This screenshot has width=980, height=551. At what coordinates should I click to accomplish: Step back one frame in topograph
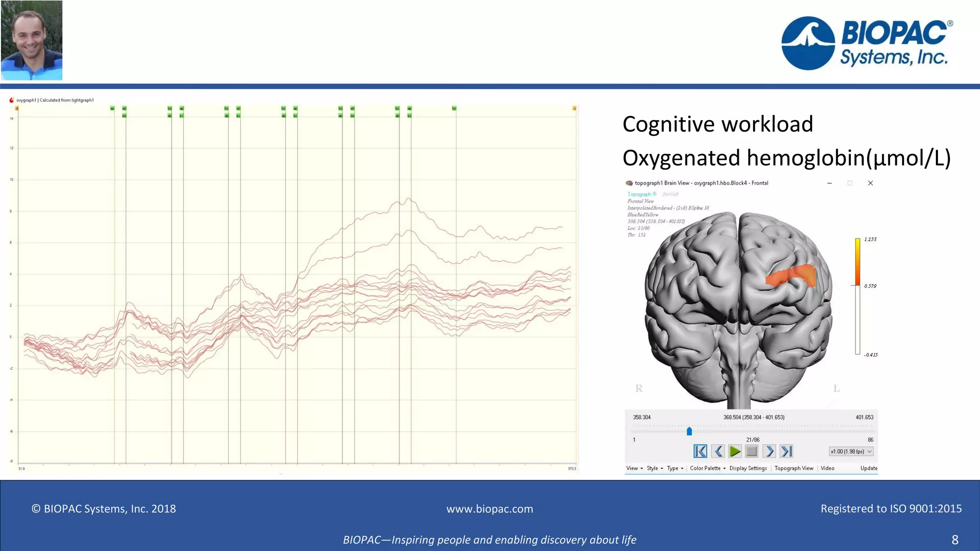(718, 451)
